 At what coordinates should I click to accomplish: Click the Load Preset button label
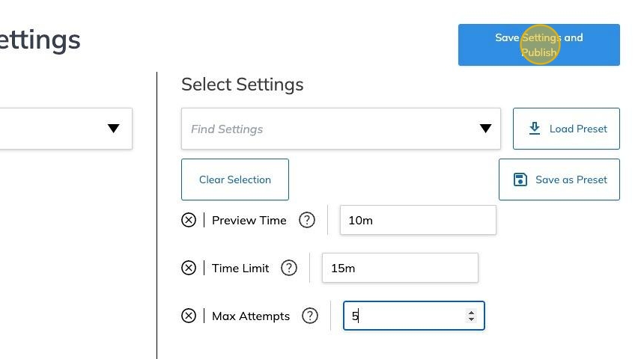click(x=578, y=129)
